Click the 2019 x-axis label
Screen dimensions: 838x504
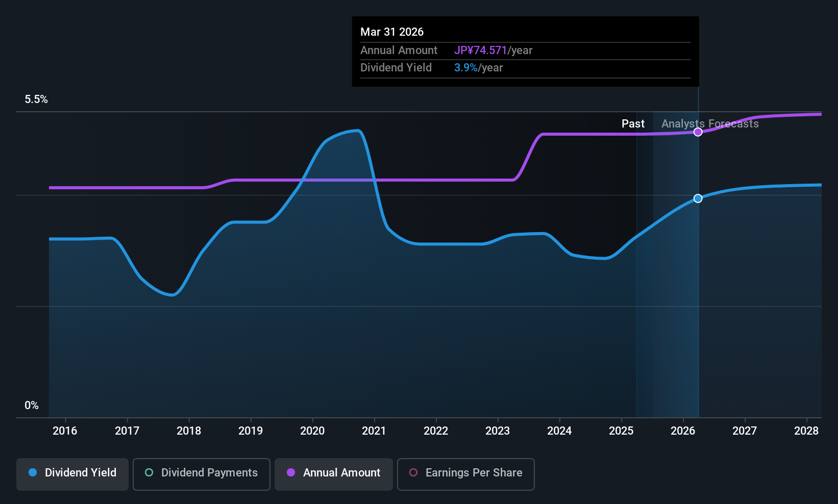pyautogui.click(x=251, y=431)
